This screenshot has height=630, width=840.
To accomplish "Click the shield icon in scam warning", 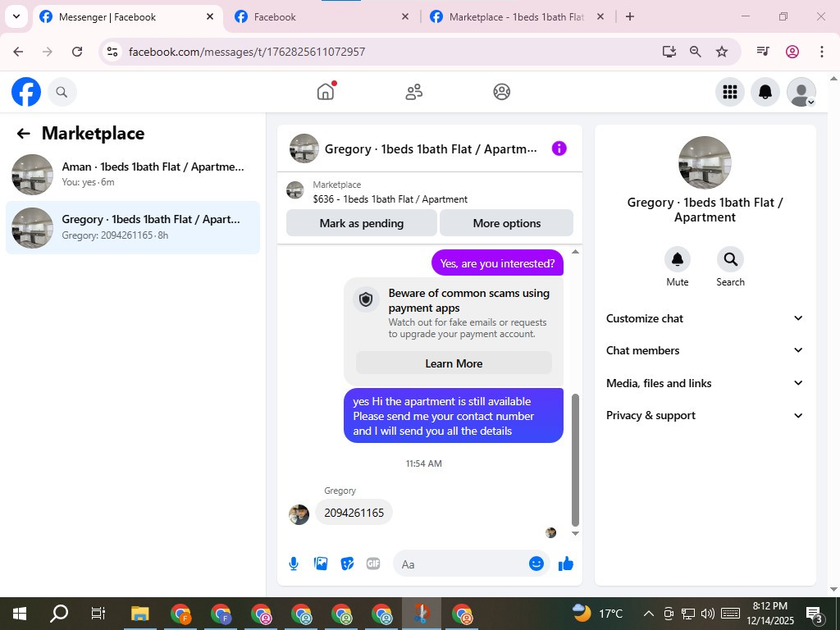I will [x=366, y=299].
